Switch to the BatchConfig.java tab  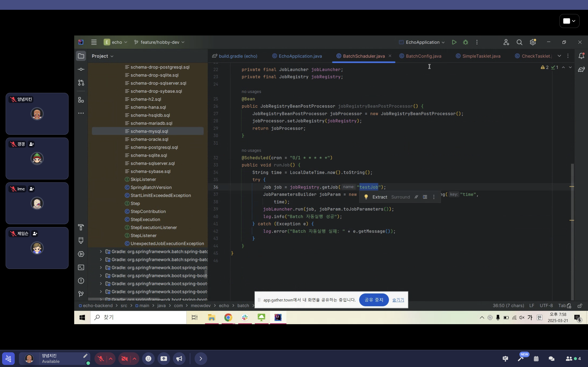pyautogui.click(x=423, y=56)
